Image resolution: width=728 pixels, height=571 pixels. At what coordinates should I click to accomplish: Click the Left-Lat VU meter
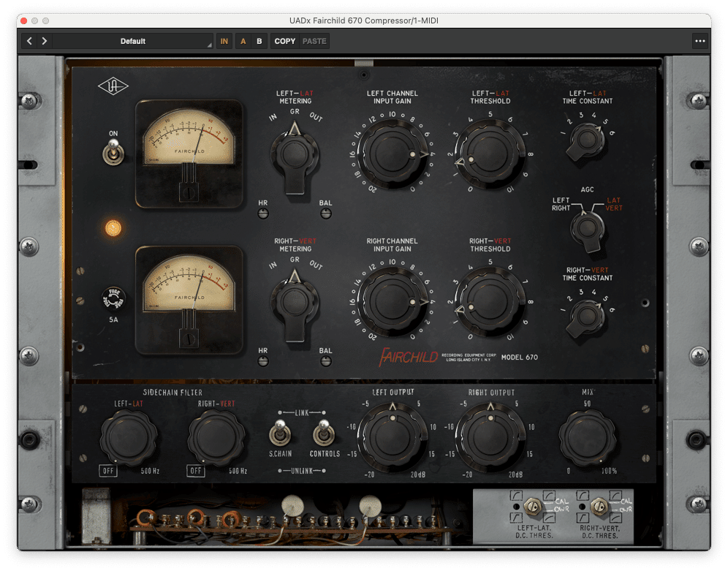189,154
